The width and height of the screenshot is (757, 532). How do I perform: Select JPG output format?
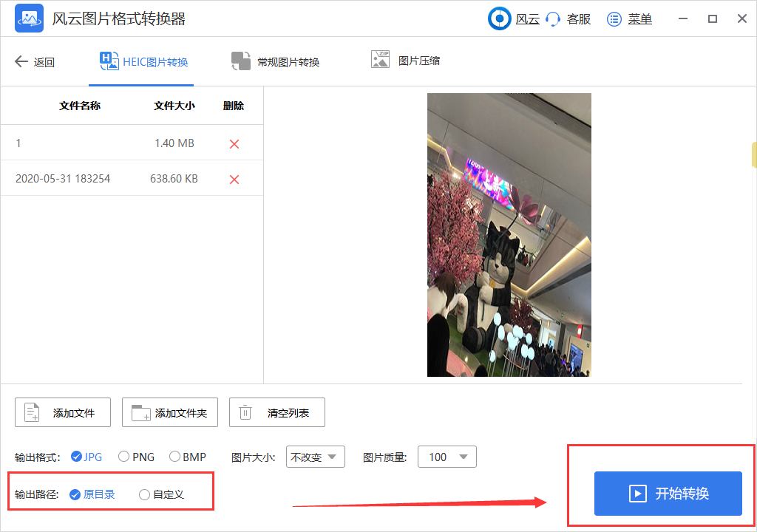(x=86, y=457)
